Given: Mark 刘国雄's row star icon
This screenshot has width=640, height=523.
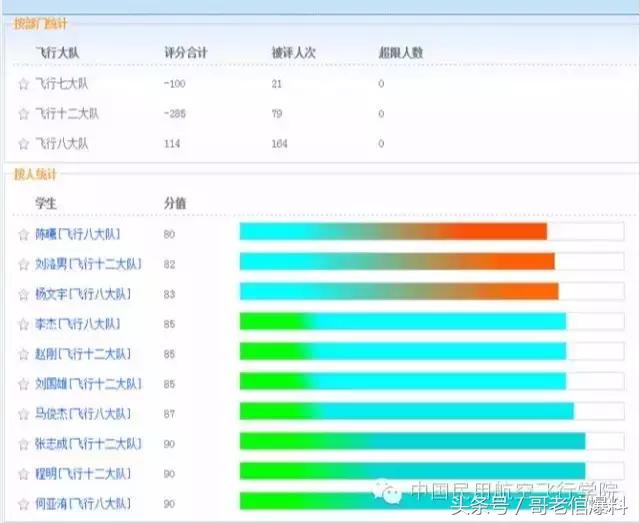Looking at the screenshot, I should (x=23, y=384).
